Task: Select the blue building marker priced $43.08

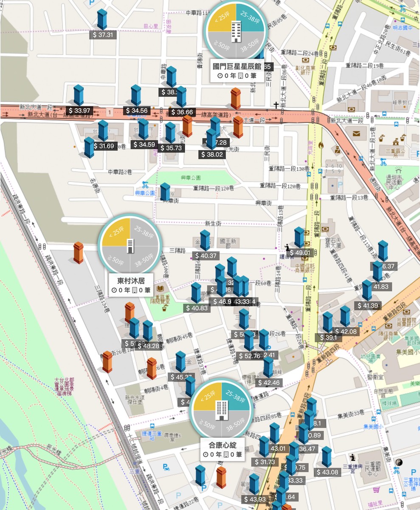Action: click(327, 457)
